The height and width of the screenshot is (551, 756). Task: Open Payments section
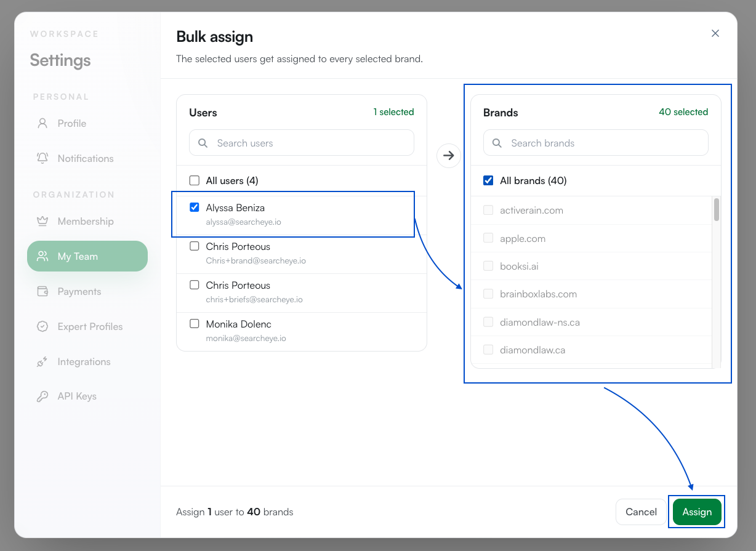coord(87,291)
